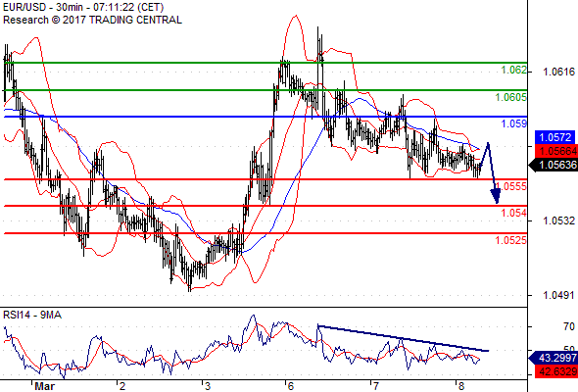Click the blue 43.2997 RSI value tag
This screenshot has width=578, height=392.
(x=554, y=358)
